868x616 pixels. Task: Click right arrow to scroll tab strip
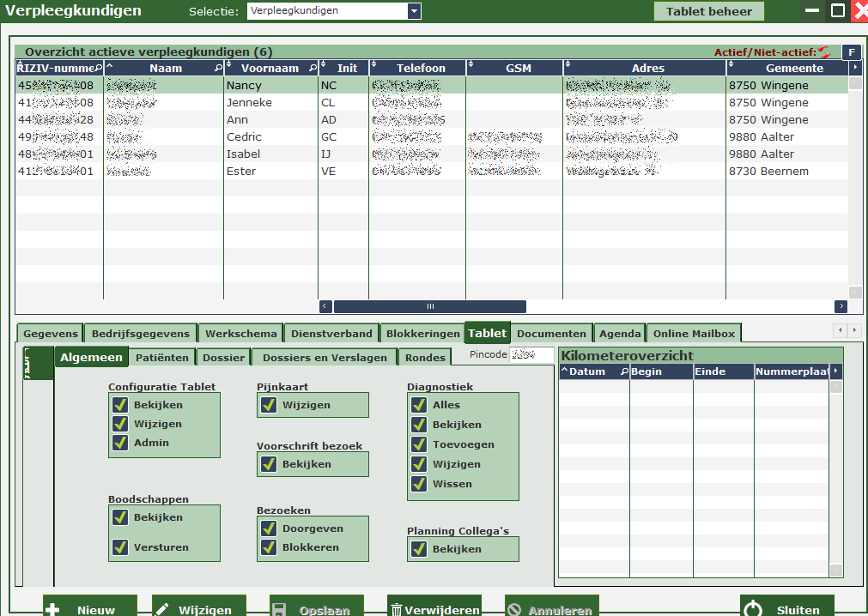(854, 330)
